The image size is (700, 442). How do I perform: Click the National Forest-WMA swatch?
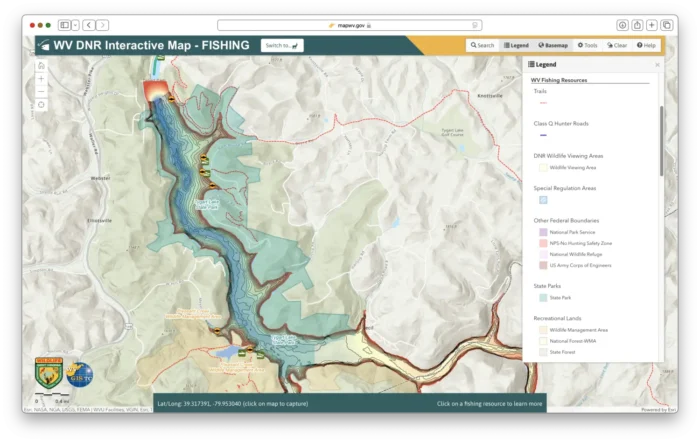click(x=543, y=341)
